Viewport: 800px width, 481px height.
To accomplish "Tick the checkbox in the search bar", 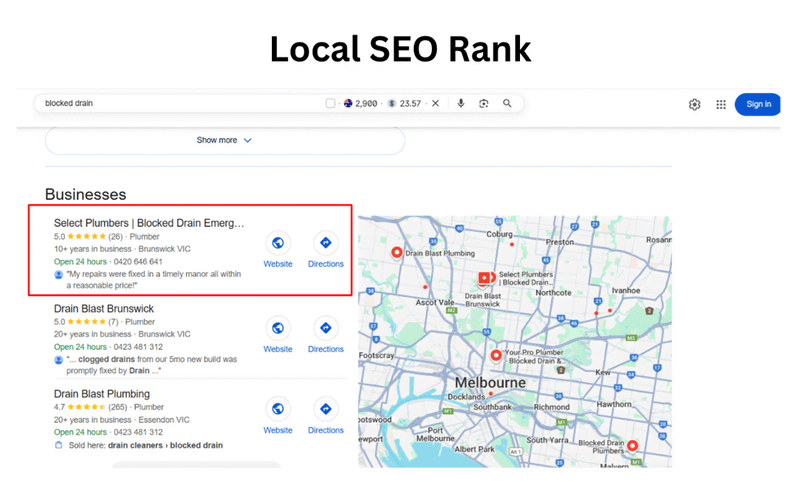I will 331,103.
